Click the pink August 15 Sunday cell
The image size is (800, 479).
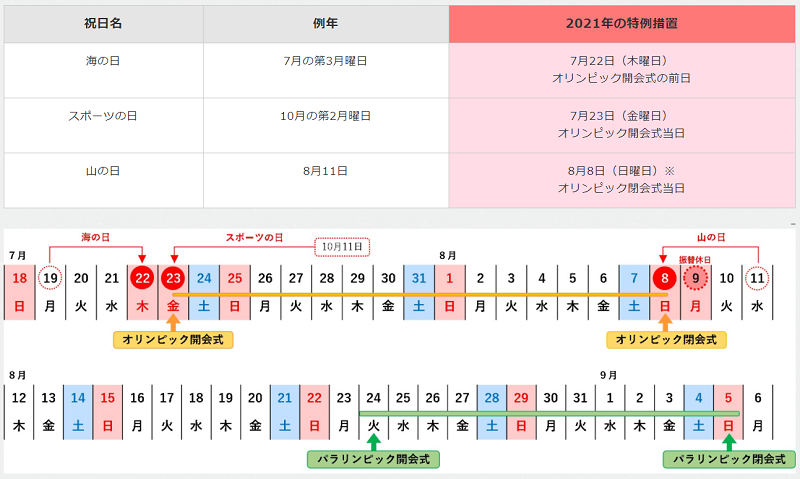tap(108, 410)
